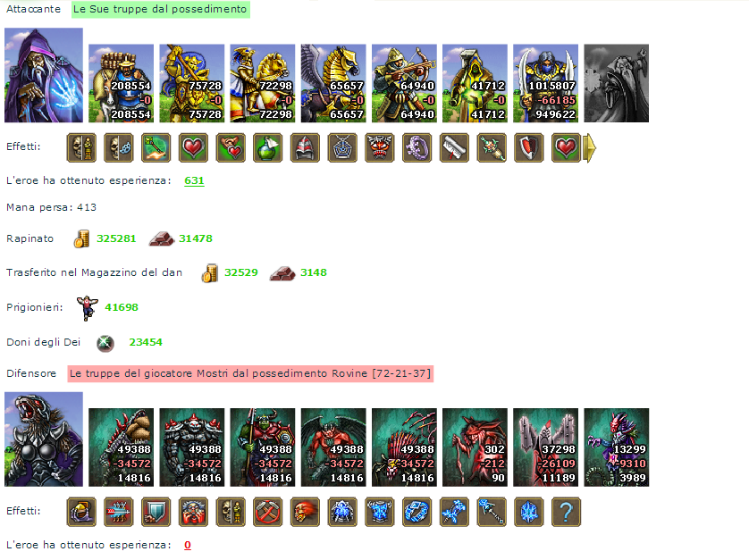Select the grayed-out empty unit slot
749x560 pixels.
click(616, 83)
